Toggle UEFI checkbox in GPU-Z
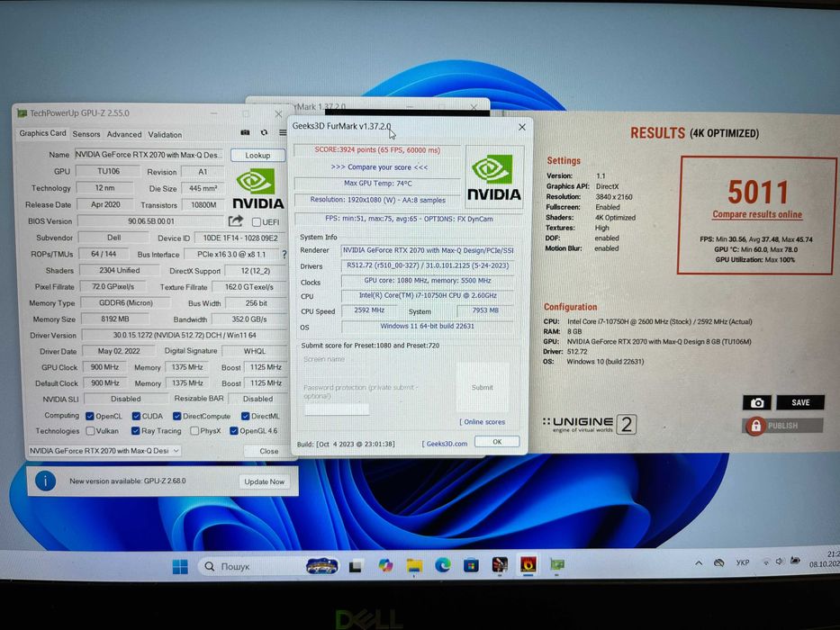840x630 pixels. [257, 221]
